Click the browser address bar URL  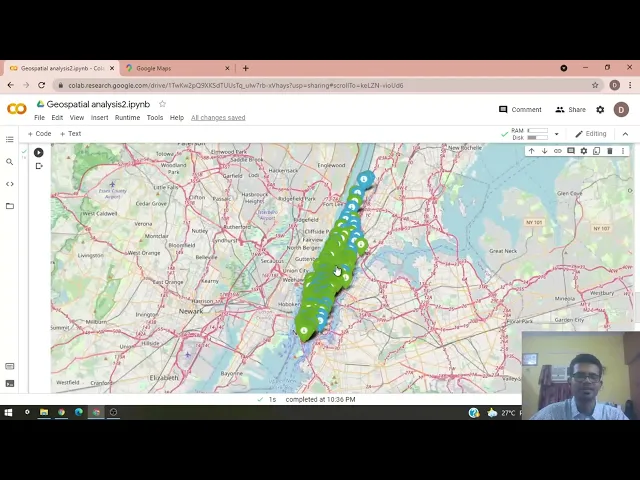click(x=236, y=85)
